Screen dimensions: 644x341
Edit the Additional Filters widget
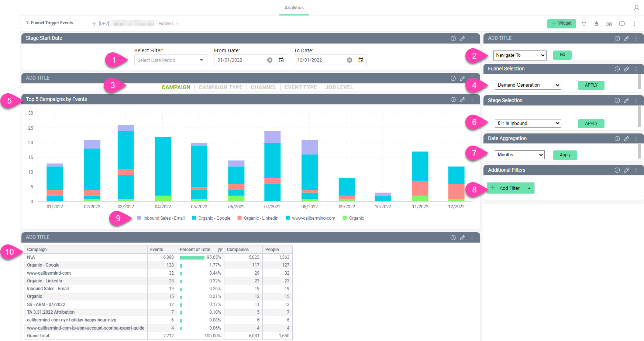click(x=627, y=170)
